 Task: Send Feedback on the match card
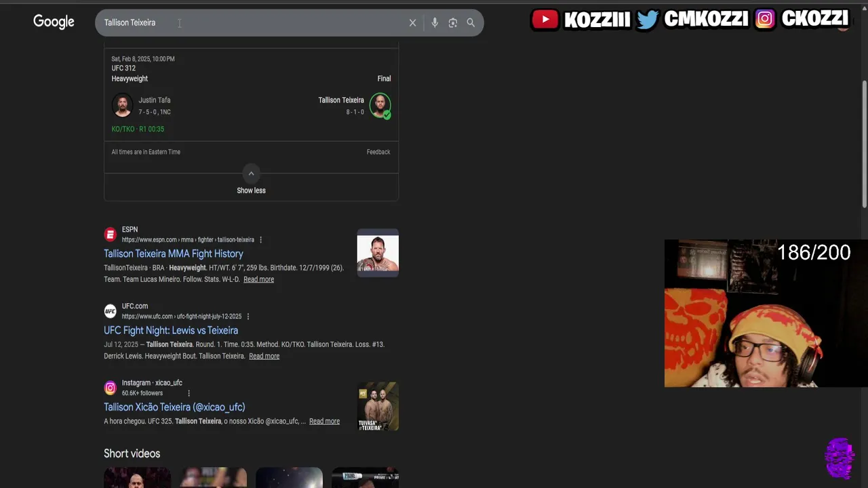coord(378,152)
